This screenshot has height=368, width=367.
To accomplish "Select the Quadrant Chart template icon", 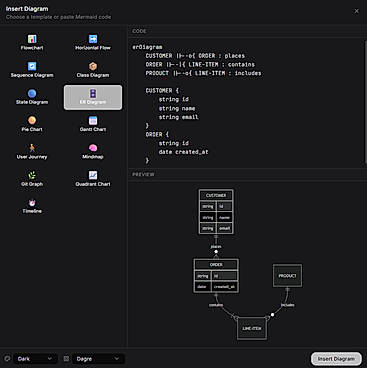I will tap(93, 175).
